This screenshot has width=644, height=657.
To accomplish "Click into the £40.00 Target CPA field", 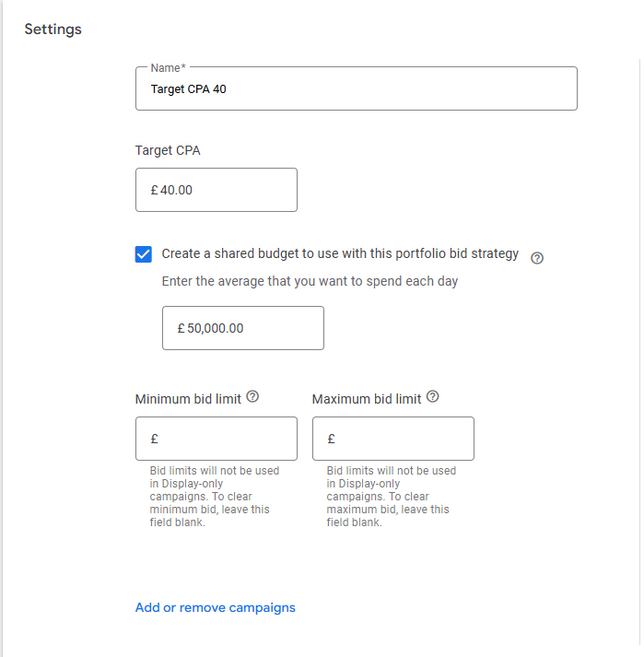I will coord(217,190).
